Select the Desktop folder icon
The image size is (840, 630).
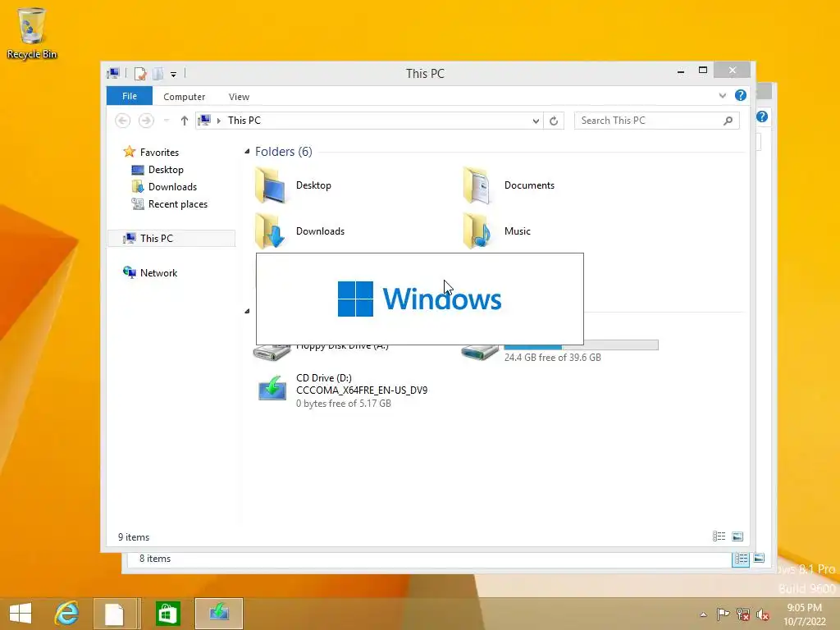point(270,185)
